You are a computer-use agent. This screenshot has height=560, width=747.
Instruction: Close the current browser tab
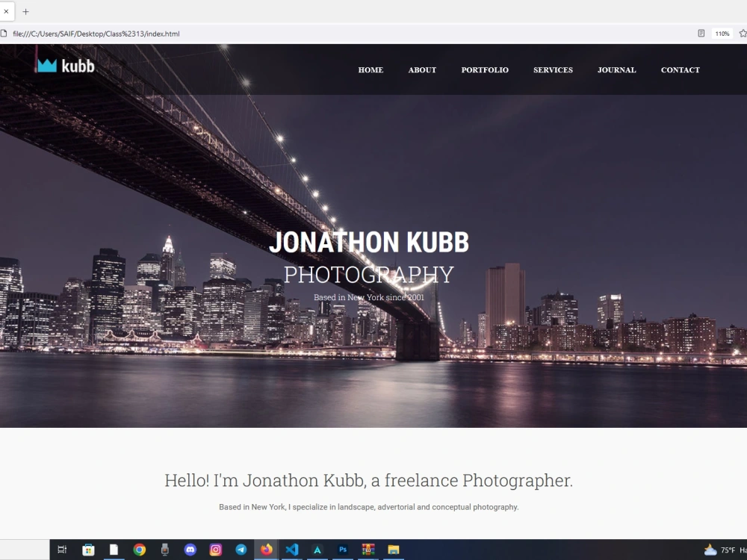6,11
